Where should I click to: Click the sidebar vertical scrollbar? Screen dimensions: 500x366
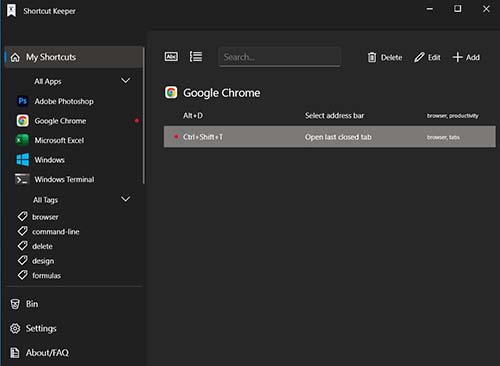144,115
